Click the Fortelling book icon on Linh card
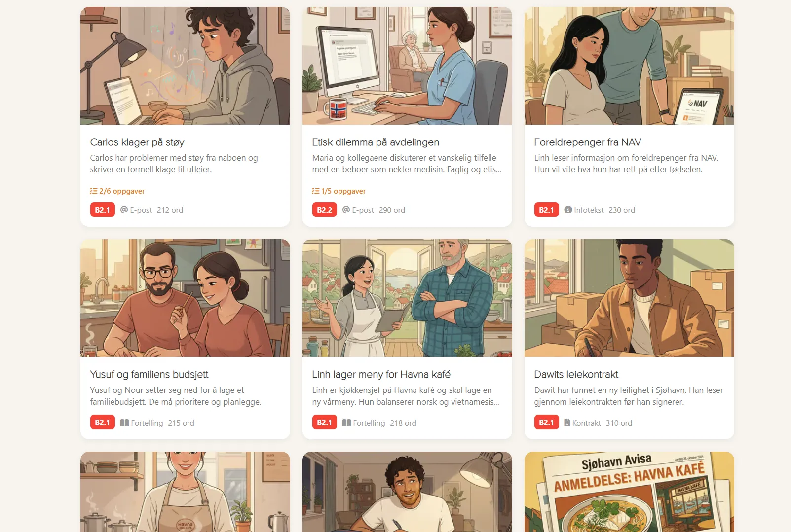Viewport: 791px width, 532px height. tap(346, 423)
